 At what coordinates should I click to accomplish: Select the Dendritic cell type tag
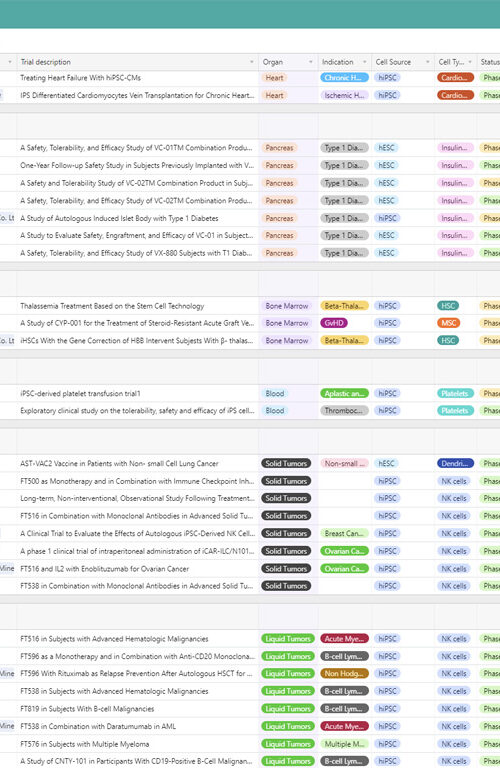455,463
